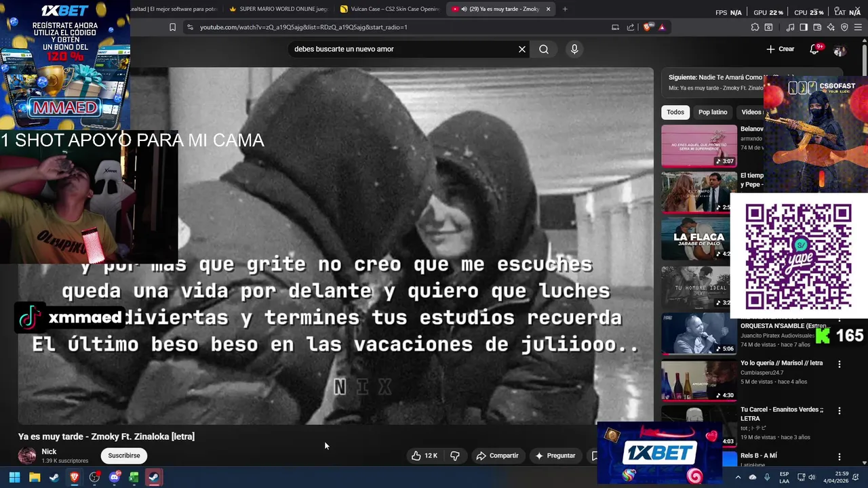Click the cast/install screen icon in address bar

[615, 27]
